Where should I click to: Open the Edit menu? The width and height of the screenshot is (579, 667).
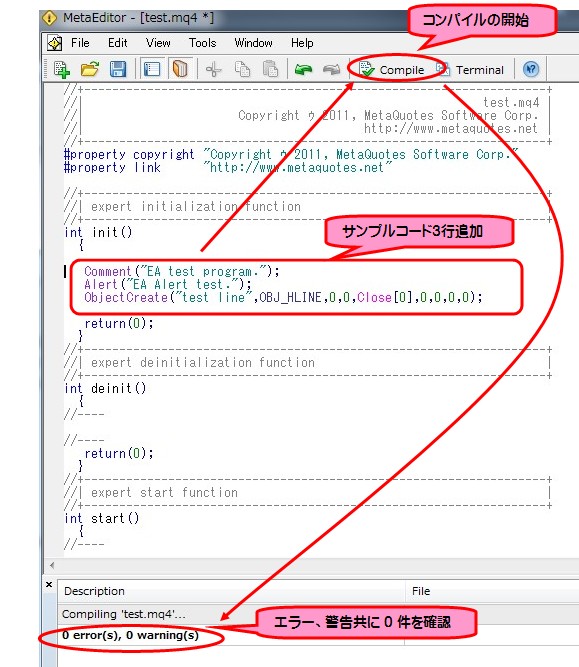coord(117,43)
